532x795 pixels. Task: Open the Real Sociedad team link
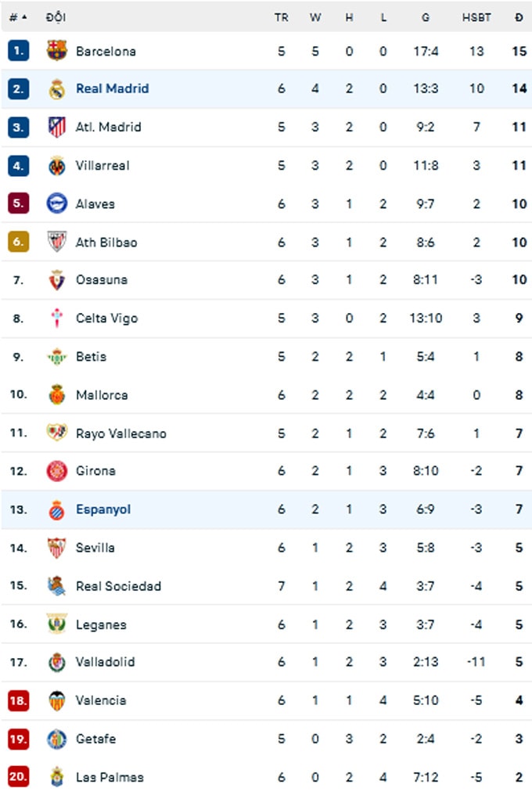point(118,586)
